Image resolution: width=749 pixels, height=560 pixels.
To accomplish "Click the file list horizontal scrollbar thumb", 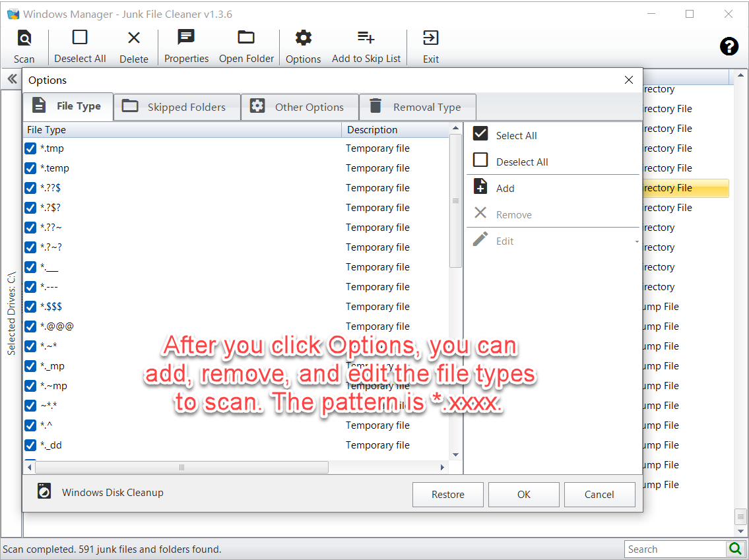I will (x=181, y=468).
